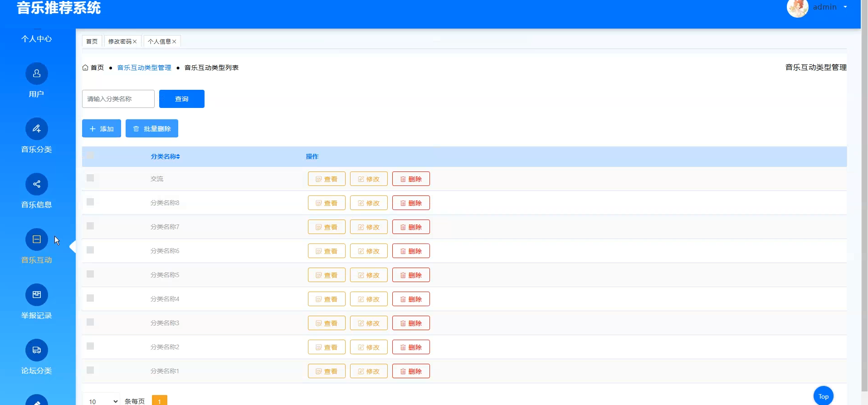Click the page vertical scrollbar

(x=864, y=195)
